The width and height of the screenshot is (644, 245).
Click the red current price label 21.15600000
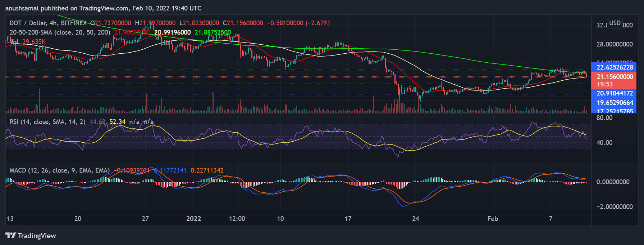tap(615, 77)
